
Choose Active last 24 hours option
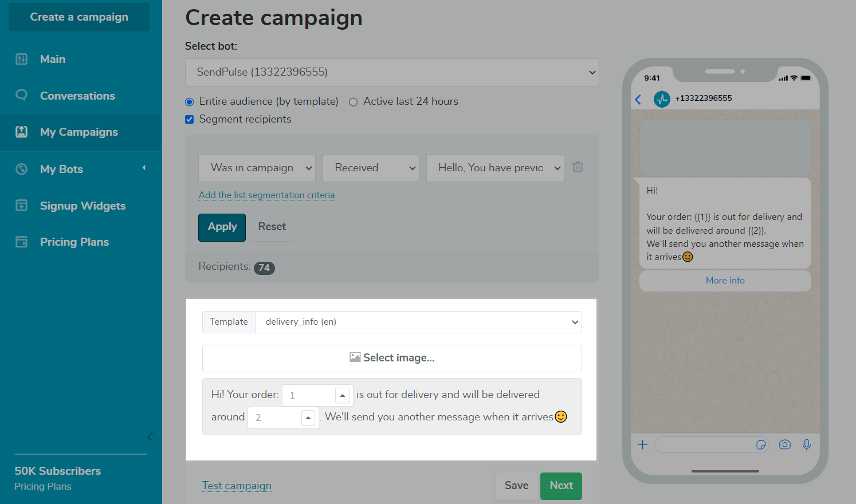(x=354, y=102)
